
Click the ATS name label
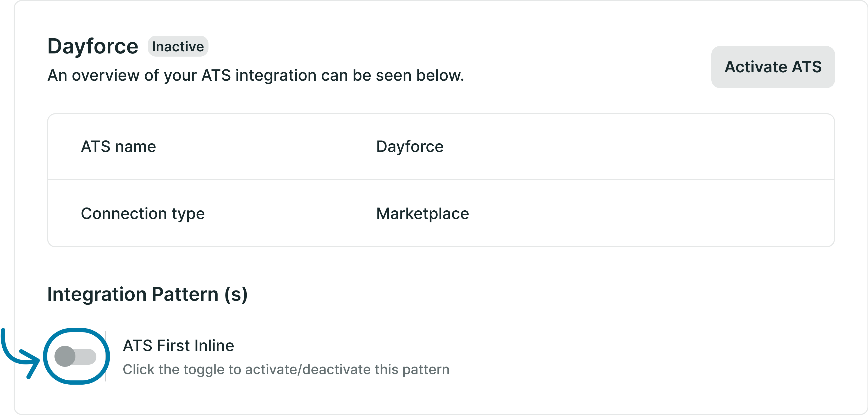[x=119, y=147]
